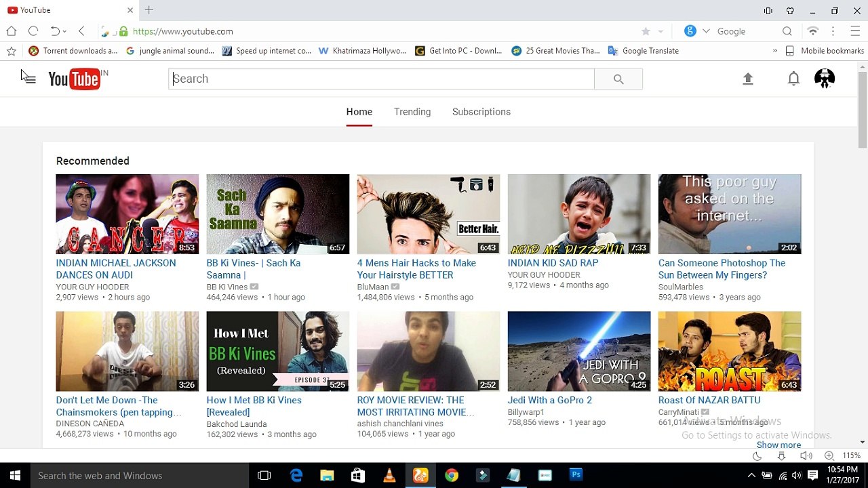Open the YouTube hamburger guide menu
868x488 pixels.
[28, 79]
